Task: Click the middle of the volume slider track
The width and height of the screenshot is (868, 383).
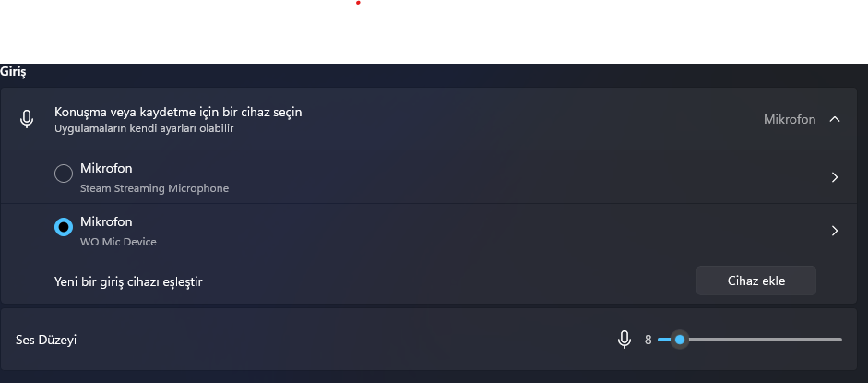Action: 750,340
